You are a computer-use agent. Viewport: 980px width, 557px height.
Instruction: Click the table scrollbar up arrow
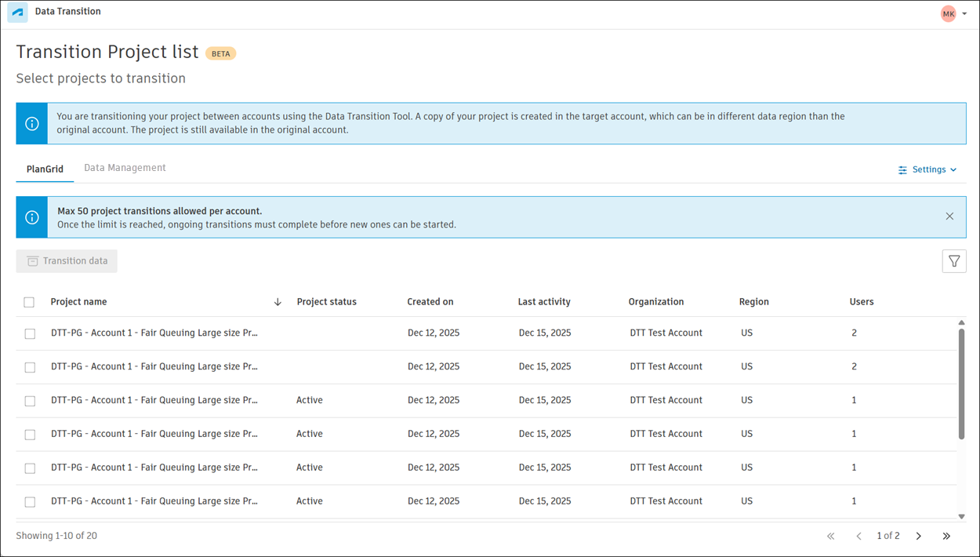point(962,322)
